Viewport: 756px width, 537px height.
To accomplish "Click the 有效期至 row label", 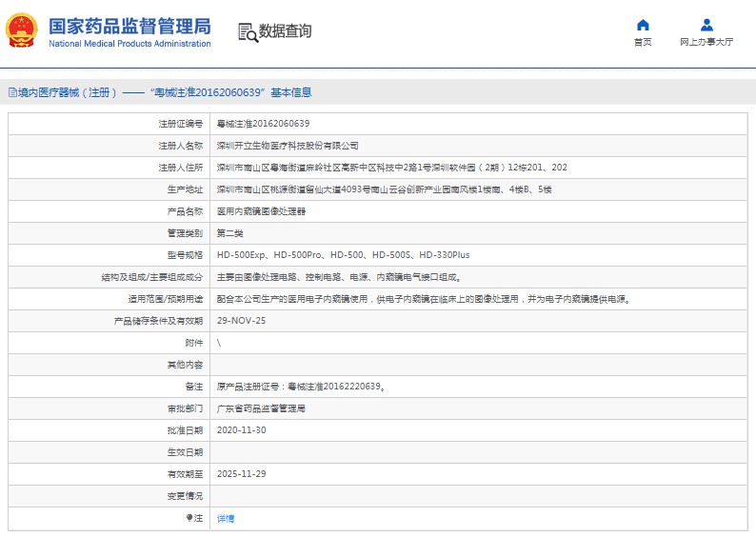I will point(185,474).
